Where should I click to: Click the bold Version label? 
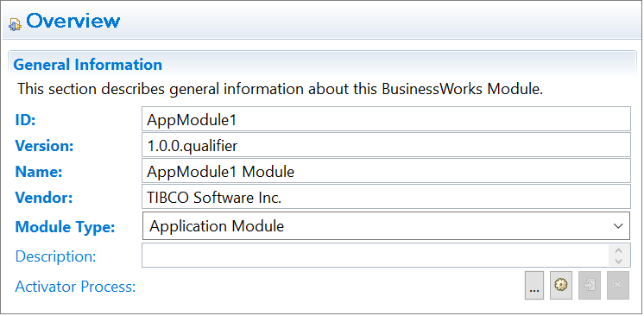tap(44, 146)
